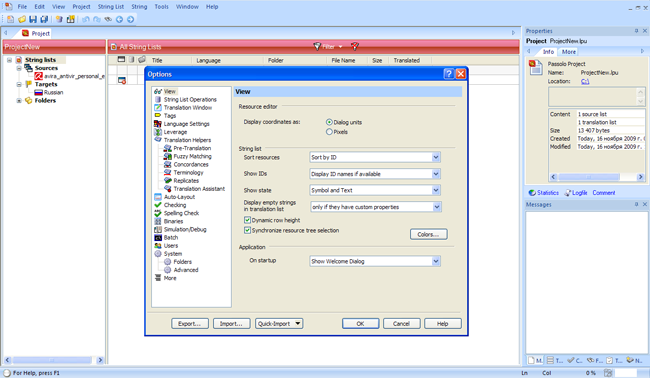Viewport: 650px width, 378px height.
Task: Click the blue Forward arrow in toolbar
Action: click(131, 19)
